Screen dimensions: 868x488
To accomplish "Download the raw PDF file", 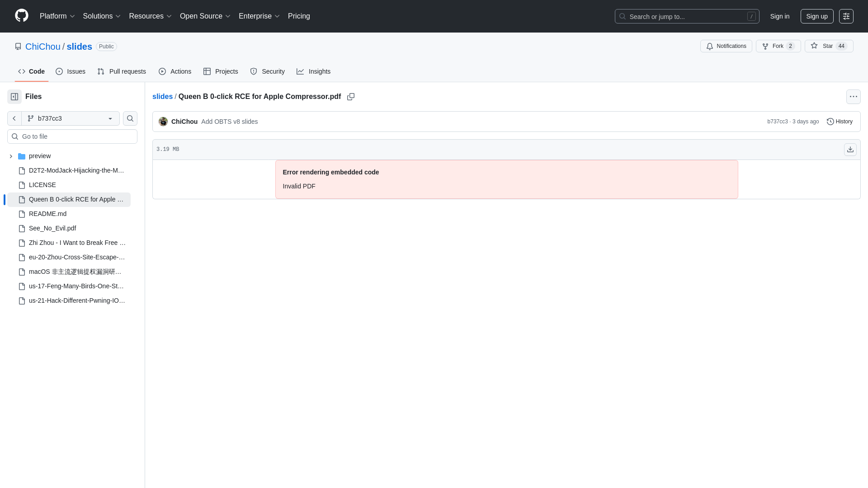I will (x=850, y=150).
